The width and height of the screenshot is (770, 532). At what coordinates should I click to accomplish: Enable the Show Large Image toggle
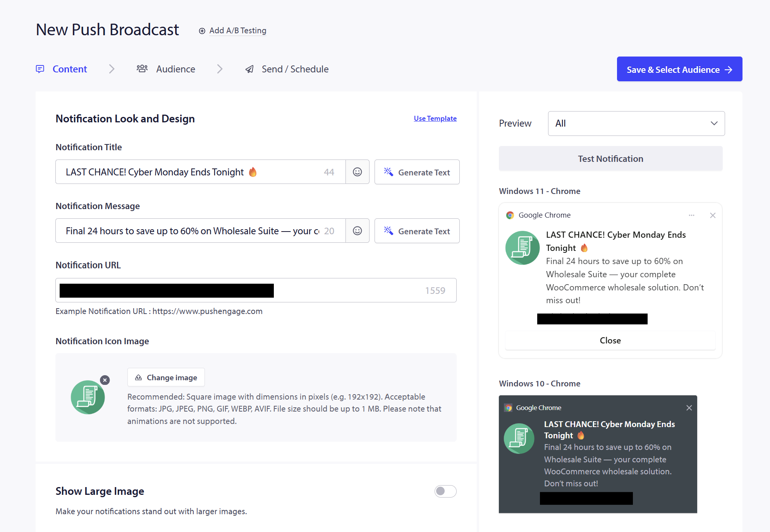(445, 491)
